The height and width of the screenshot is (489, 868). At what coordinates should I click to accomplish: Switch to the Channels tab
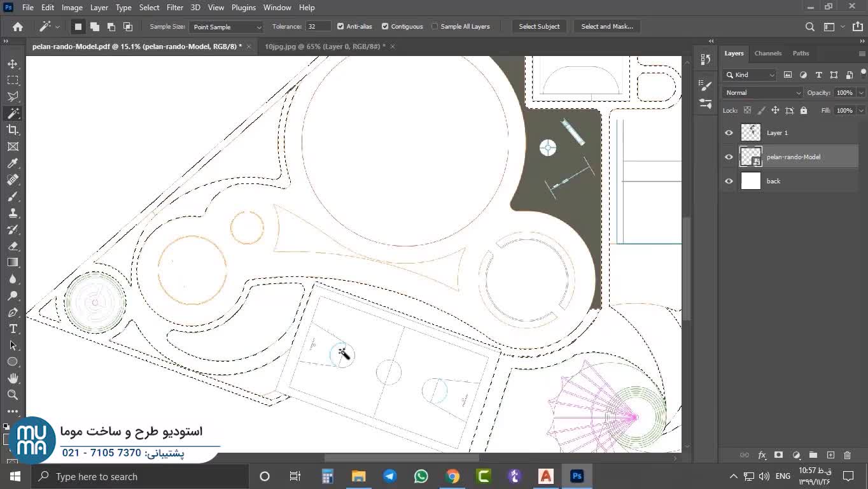(767, 53)
